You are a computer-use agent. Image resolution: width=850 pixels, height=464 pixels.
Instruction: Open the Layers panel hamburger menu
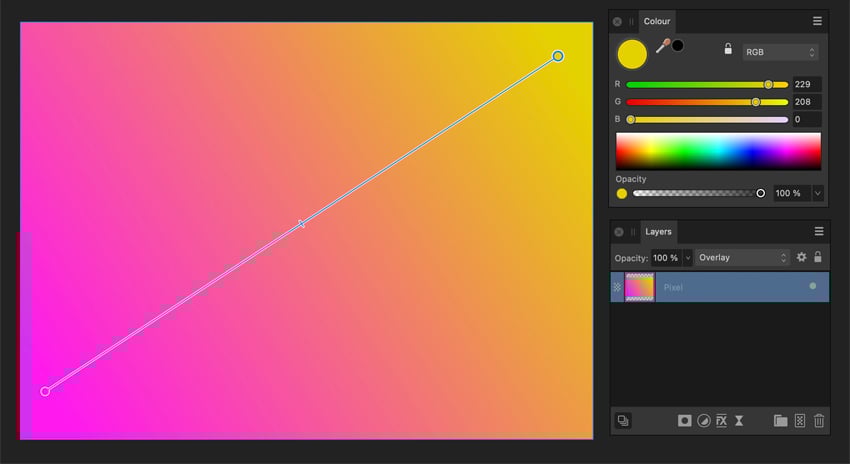pyautogui.click(x=819, y=231)
